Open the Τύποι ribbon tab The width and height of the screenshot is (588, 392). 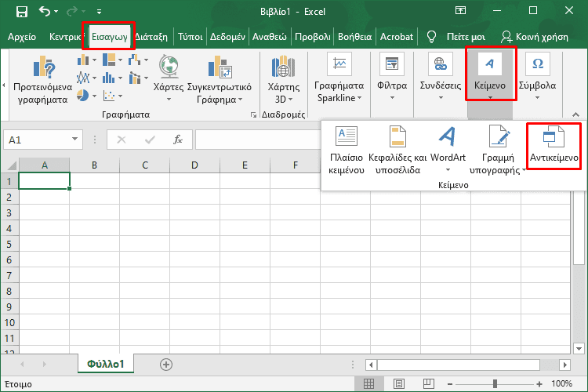click(x=191, y=37)
